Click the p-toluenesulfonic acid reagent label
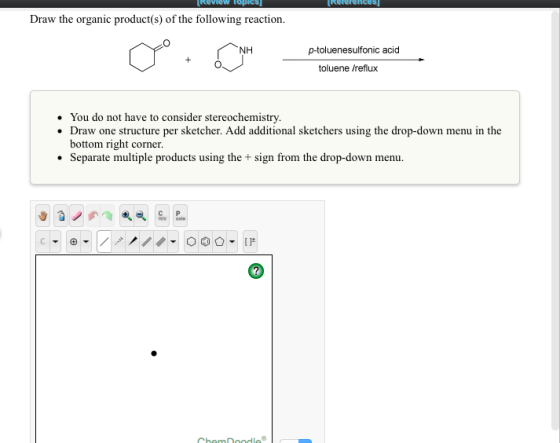Image resolution: width=560 pixels, height=443 pixels. pos(354,50)
